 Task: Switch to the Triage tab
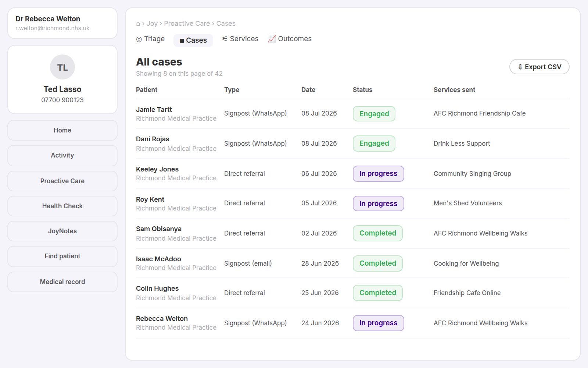point(150,39)
